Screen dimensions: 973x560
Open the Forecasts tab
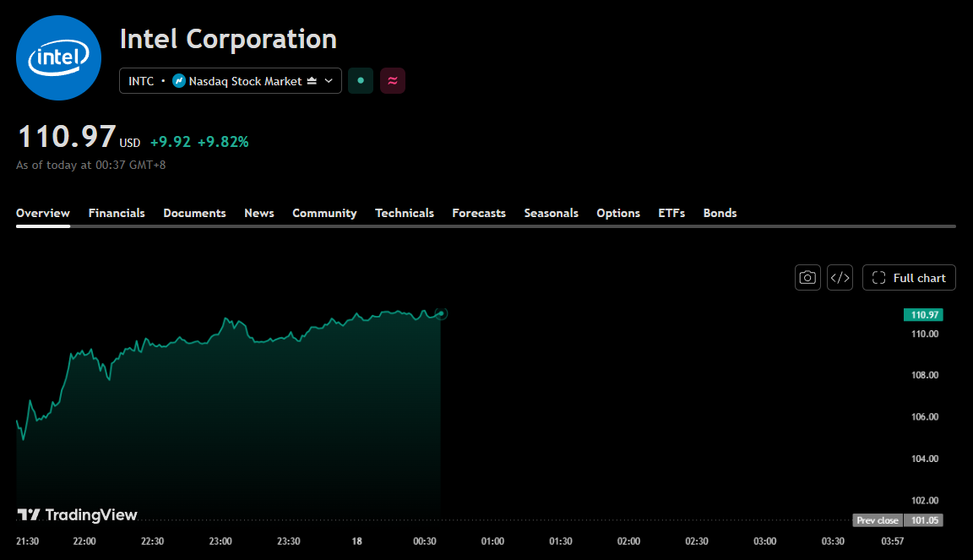(x=479, y=213)
